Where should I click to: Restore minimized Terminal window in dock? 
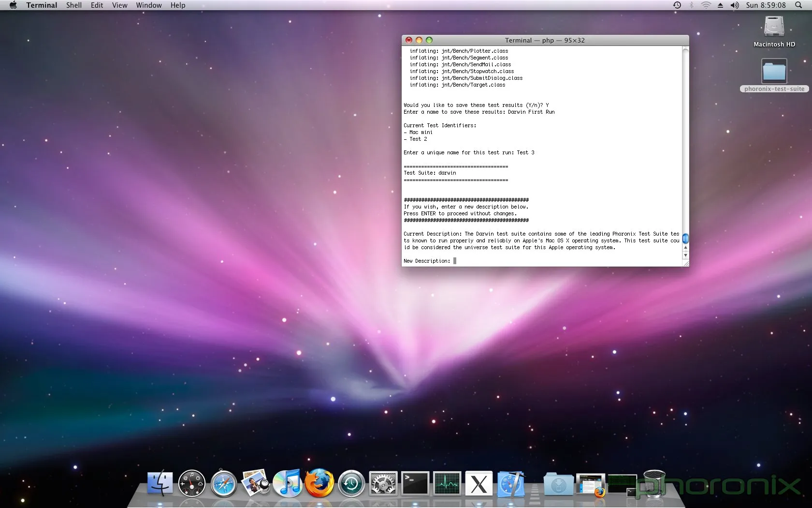(x=623, y=485)
